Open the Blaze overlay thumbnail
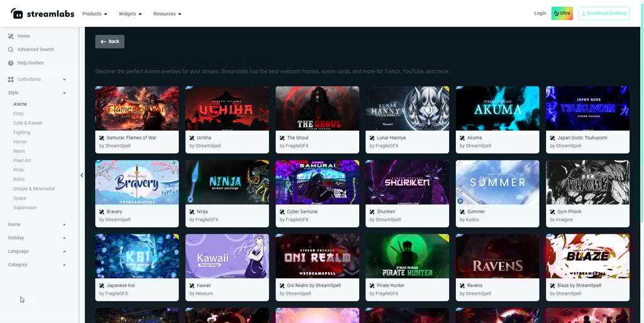 (588, 256)
